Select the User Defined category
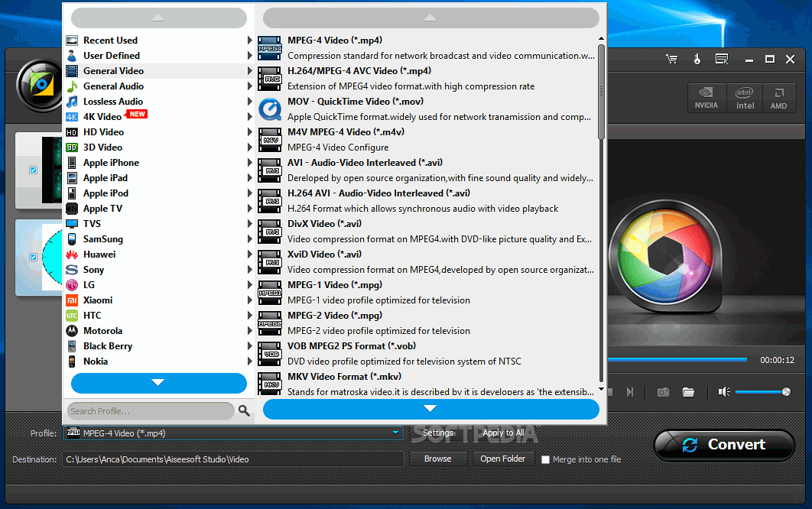This screenshot has height=509, width=812. [158, 55]
